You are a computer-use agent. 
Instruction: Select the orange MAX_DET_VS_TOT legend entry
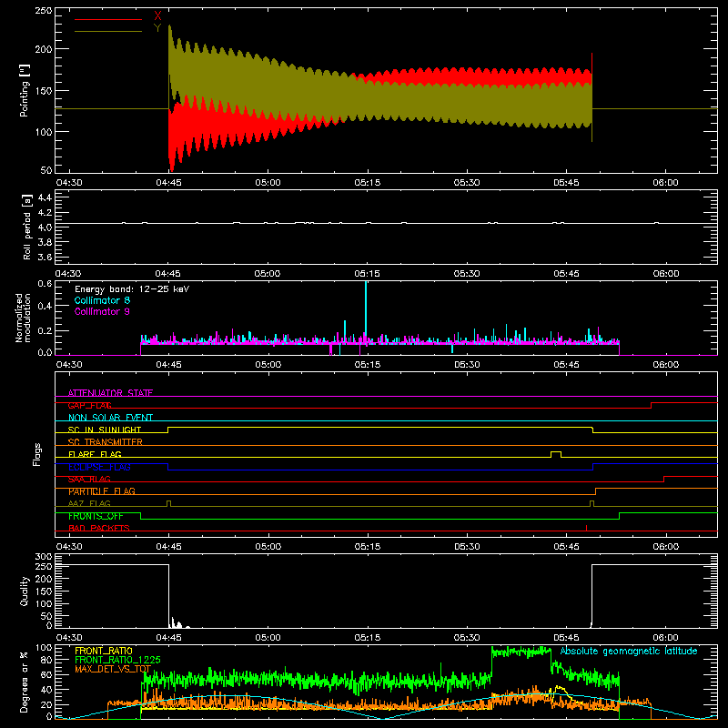click(113, 670)
